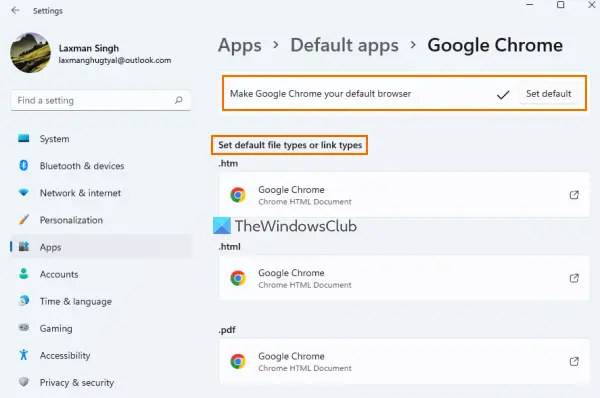
Task: Click Google Chrome breadcrumb title
Action: tap(495, 45)
